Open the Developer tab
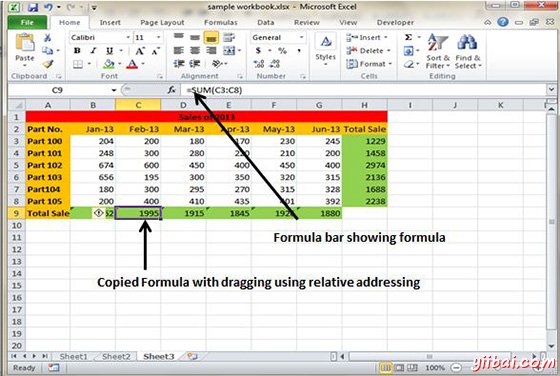Viewport: 560px width, 376px height. tap(395, 22)
